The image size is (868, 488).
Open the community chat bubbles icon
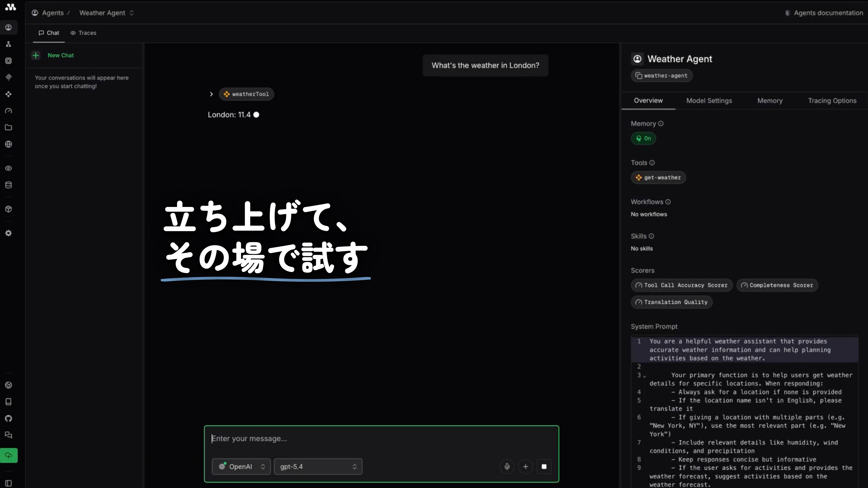[x=8, y=435]
